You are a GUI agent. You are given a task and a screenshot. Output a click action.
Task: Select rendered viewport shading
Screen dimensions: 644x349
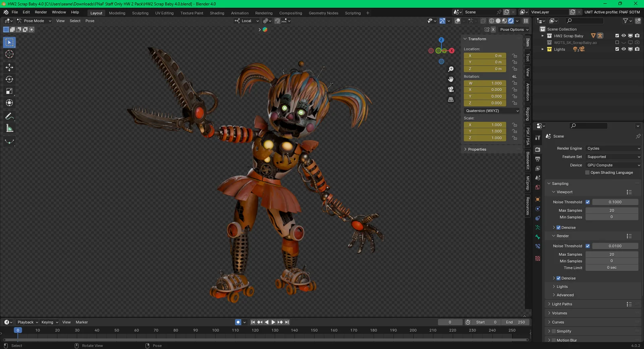click(511, 21)
